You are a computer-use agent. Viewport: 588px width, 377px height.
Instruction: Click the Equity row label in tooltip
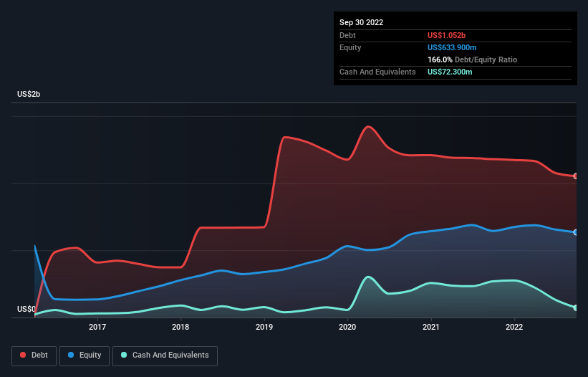pyautogui.click(x=350, y=47)
